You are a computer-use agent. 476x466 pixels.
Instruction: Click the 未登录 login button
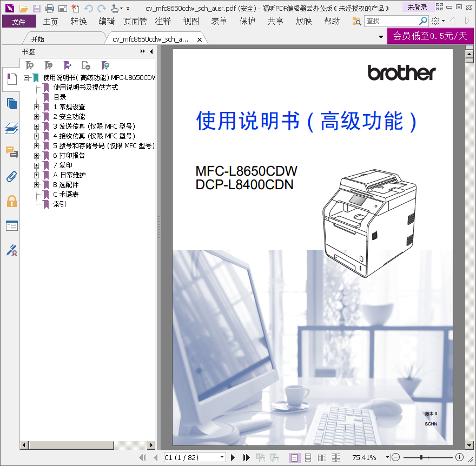click(417, 7)
